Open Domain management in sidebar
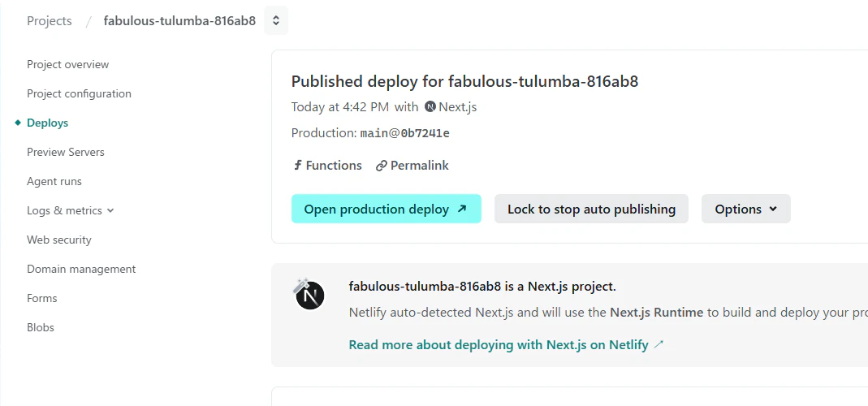868x406 pixels. pyautogui.click(x=81, y=270)
